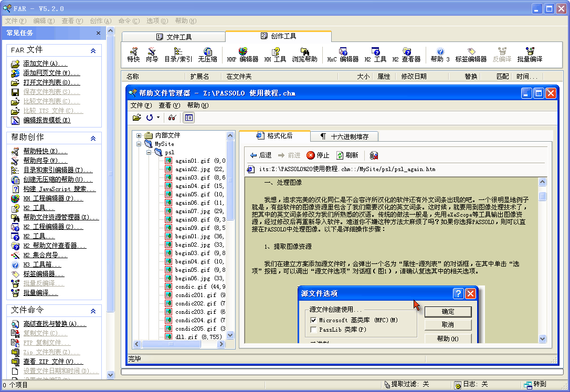Open the 创作 menu in main menu bar
The width and height of the screenshot is (570, 392).
tap(101, 20)
